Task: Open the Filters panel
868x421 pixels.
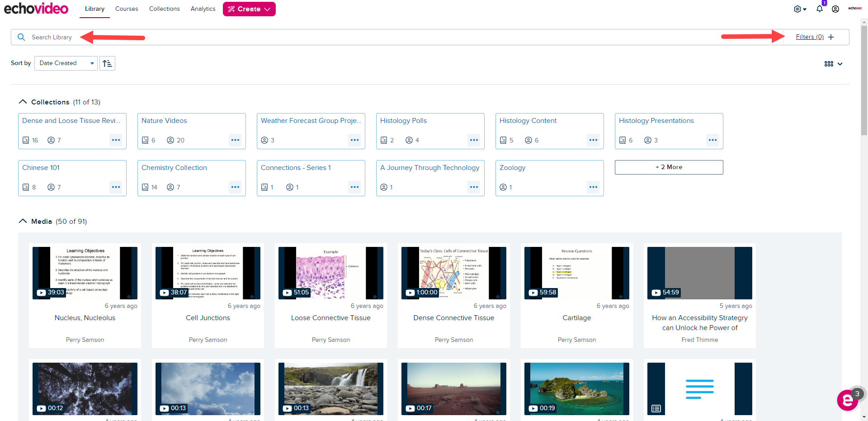Action: coord(810,37)
